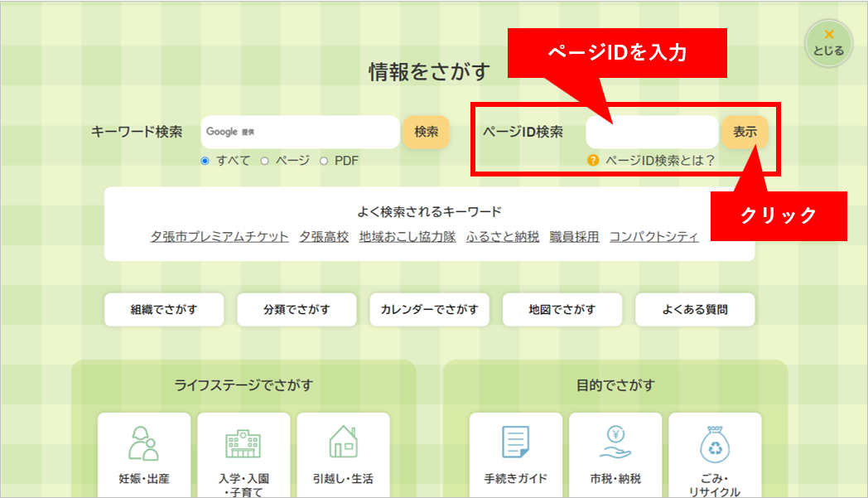Close the search panel with とじる button
The width and height of the screenshot is (868, 498).
pyautogui.click(x=827, y=43)
